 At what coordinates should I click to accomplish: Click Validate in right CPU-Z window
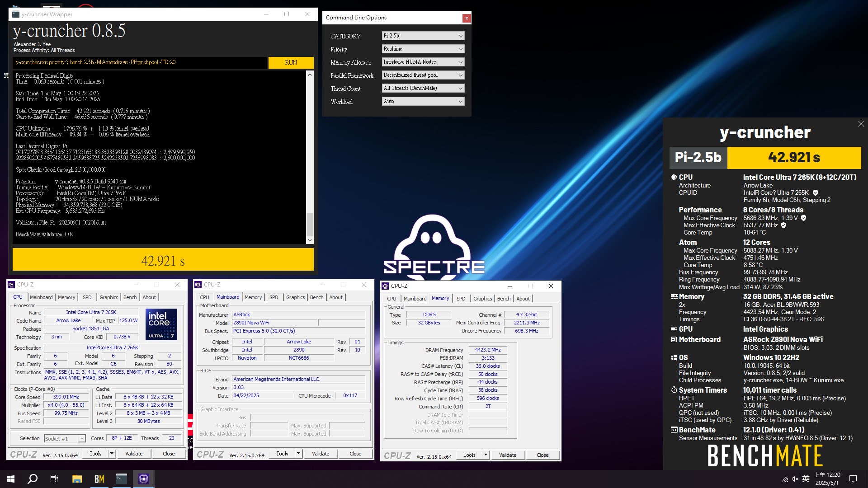point(508,455)
